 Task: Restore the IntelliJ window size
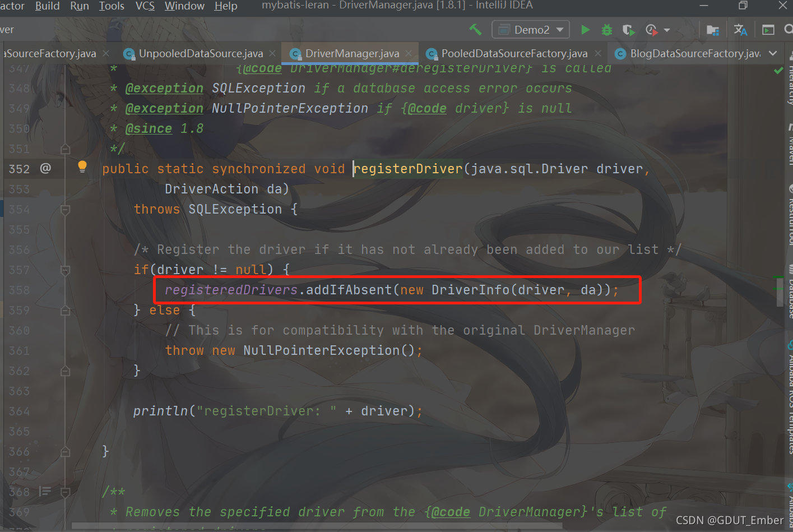coord(743,6)
